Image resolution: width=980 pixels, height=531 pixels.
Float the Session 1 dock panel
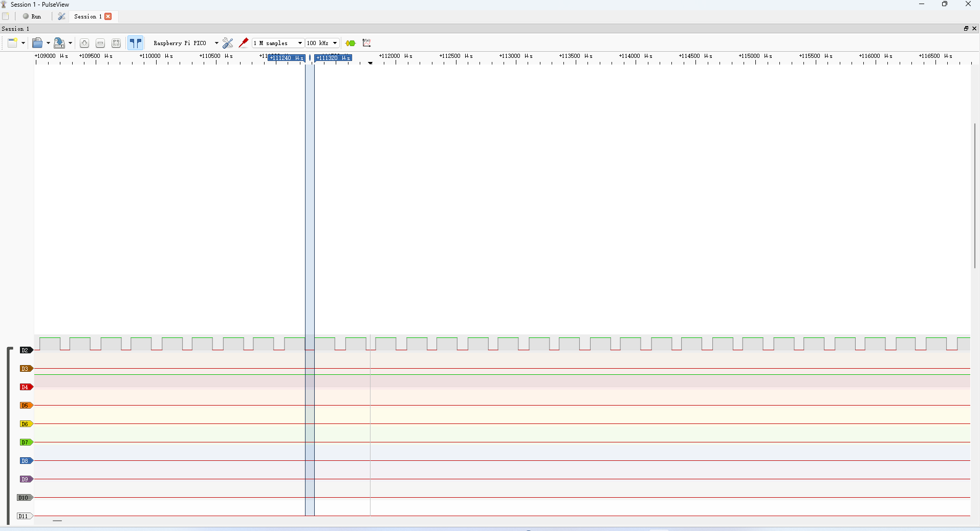coord(966,29)
